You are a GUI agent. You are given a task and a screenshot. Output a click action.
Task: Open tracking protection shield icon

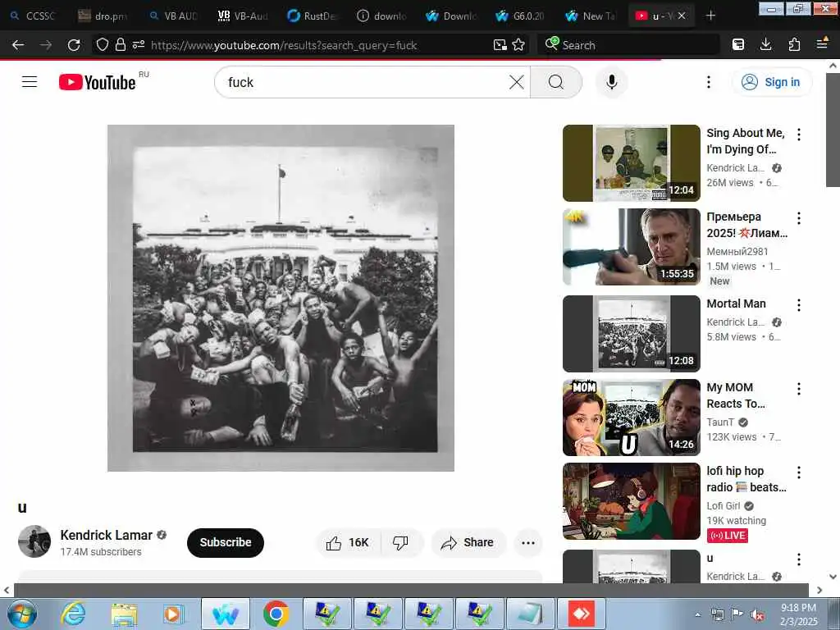tap(103, 45)
